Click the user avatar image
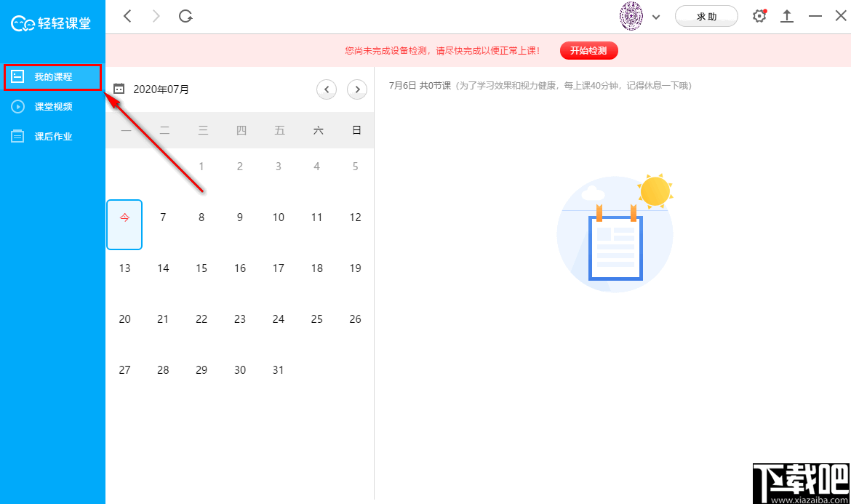 pos(632,15)
